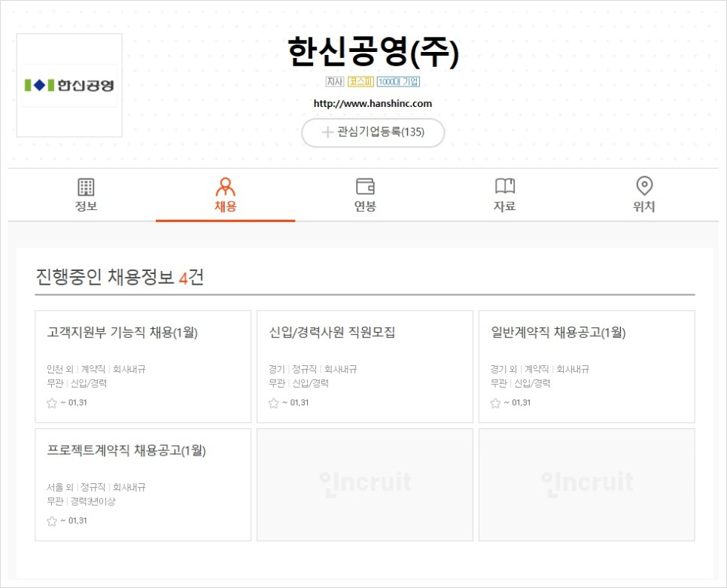This screenshot has height=588, width=727.
Task: Click 인천 외 | 계약직 | 회사내규 details
Action: [96, 369]
